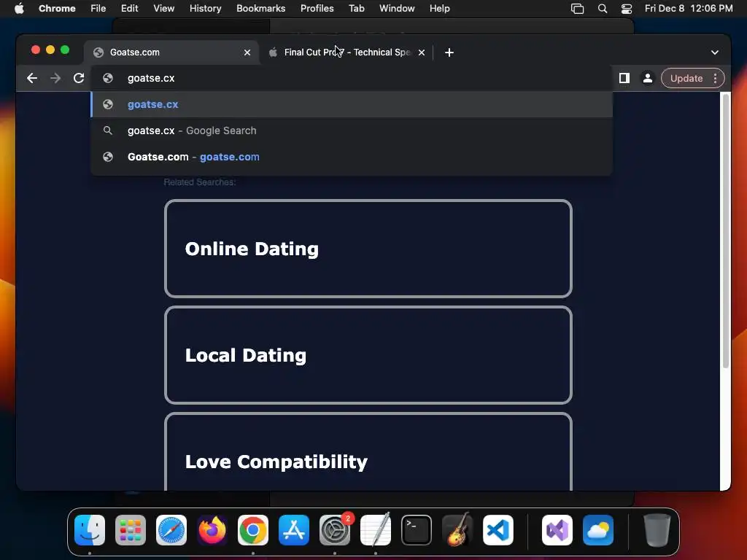747x560 pixels.
Task: Open the Online Dating related search
Action: [x=368, y=249]
